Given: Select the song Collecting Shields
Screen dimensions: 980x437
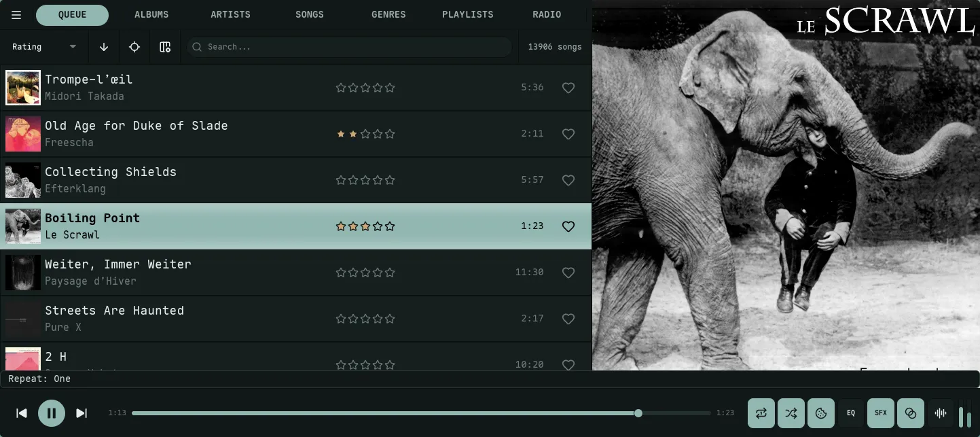Looking at the screenshot, I should pos(111,172).
